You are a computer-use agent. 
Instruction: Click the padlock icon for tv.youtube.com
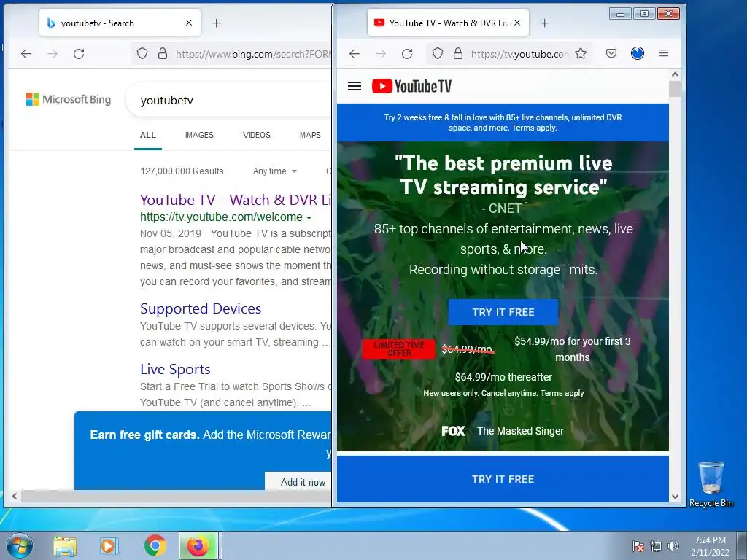(458, 53)
